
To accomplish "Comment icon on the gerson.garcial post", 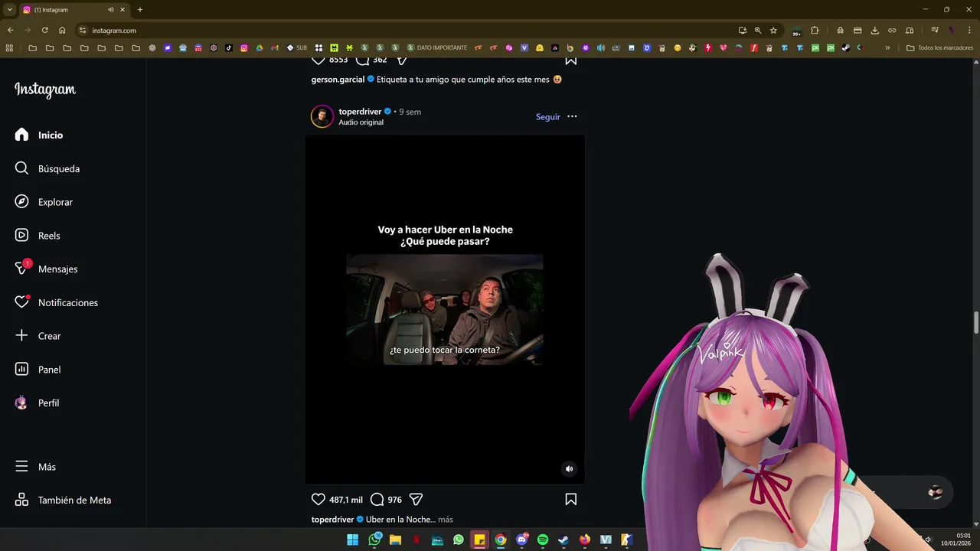I will click(363, 60).
